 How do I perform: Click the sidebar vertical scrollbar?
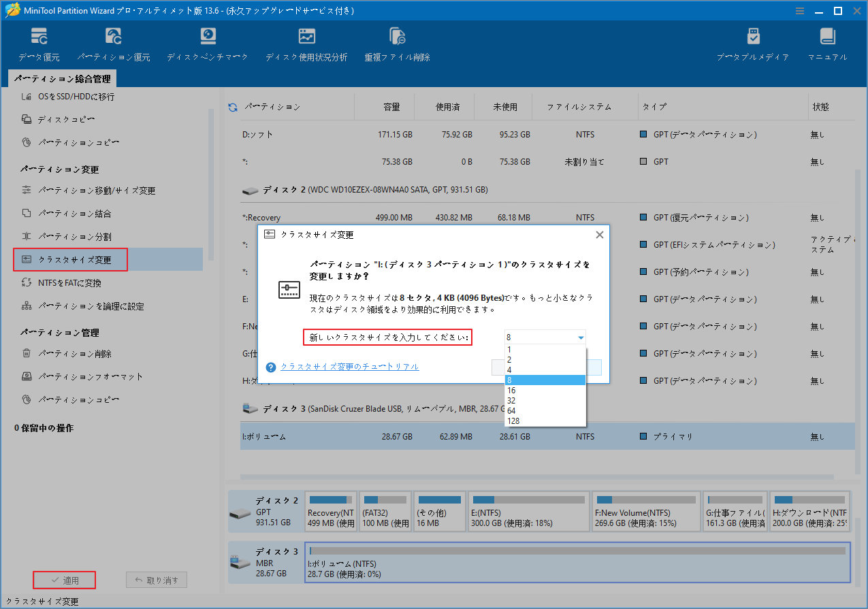point(210,184)
